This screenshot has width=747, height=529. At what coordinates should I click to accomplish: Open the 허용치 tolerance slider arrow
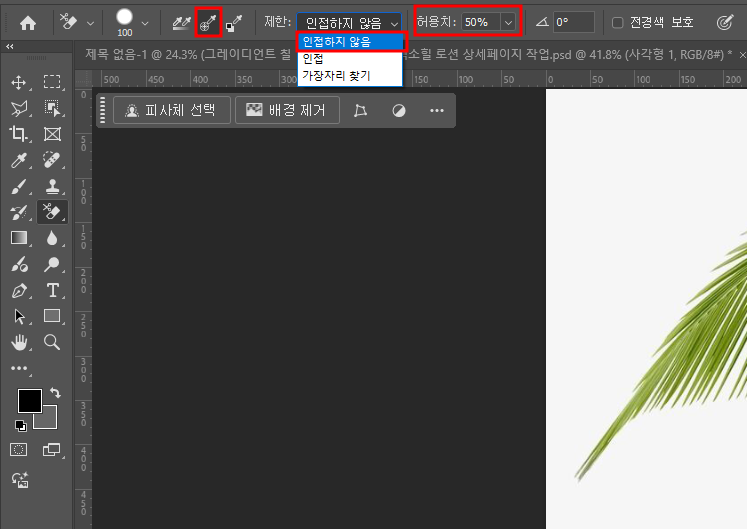(x=508, y=22)
